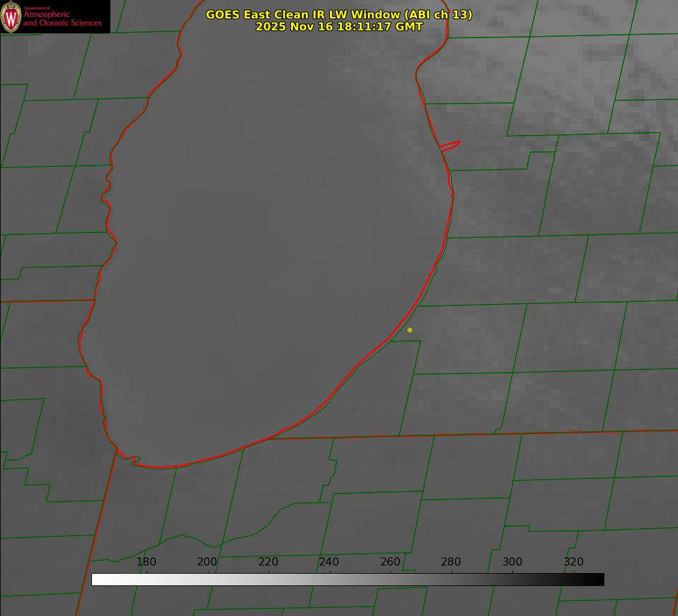Click the 300 label on the colorbar
The width and height of the screenshot is (678, 616).
pos(512,562)
